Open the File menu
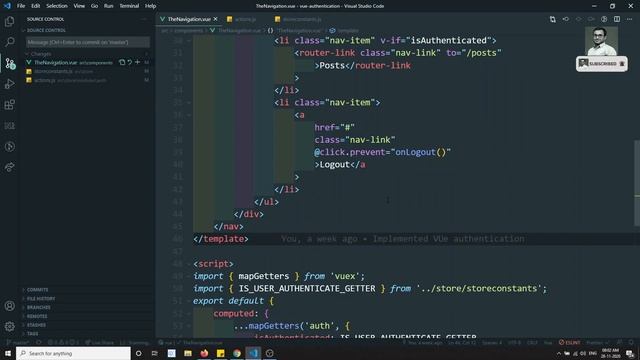The width and height of the screenshot is (640, 360). coord(21,6)
